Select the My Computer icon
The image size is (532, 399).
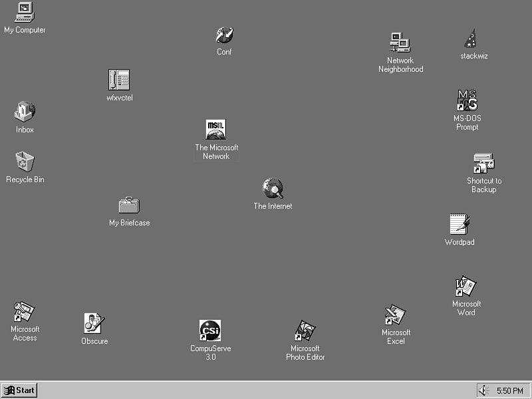(25, 12)
